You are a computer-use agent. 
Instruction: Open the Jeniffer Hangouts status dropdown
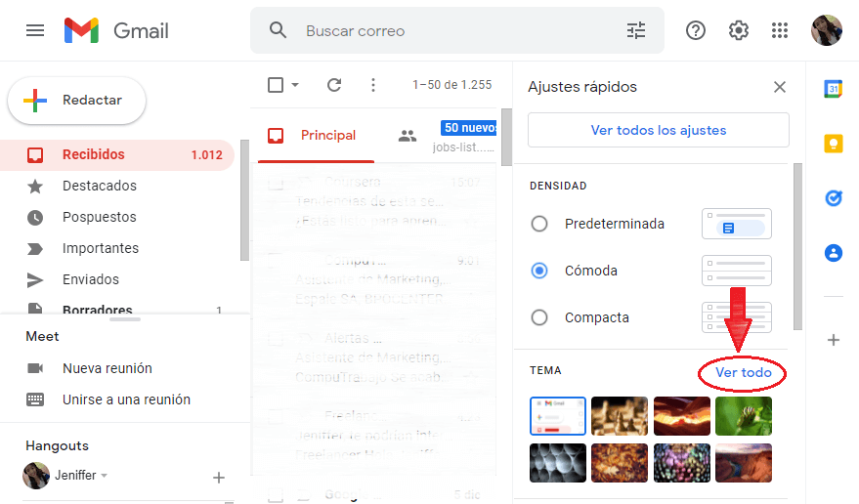pos(104,476)
